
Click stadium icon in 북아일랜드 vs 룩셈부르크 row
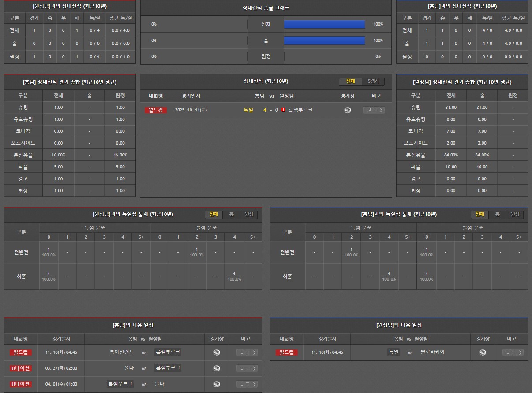pos(216,352)
